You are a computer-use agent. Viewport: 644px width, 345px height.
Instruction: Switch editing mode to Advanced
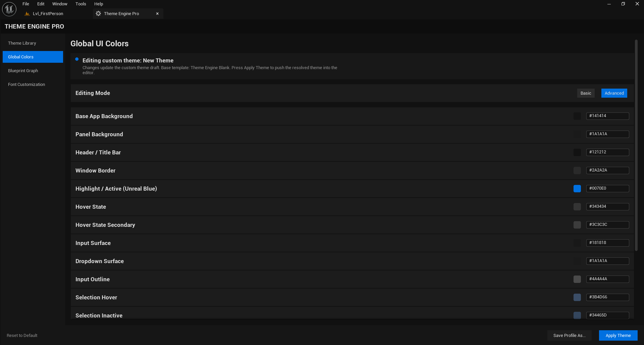pyautogui.click(x=614, y=93)
